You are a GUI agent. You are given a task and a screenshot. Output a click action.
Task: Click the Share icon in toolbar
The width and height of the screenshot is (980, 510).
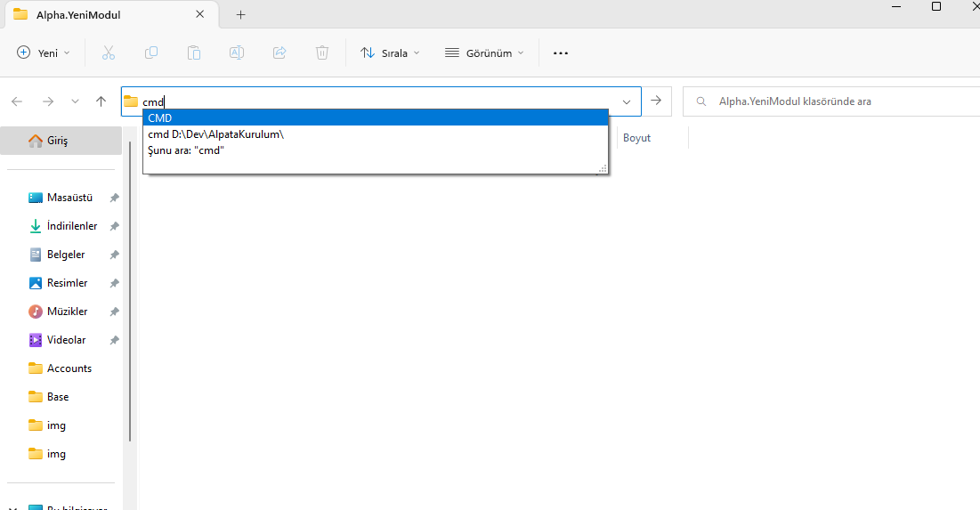point(279,53)
